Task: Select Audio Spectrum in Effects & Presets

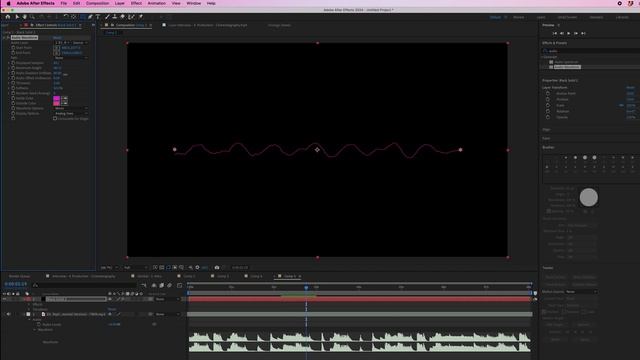Action: tap(566, 62)
